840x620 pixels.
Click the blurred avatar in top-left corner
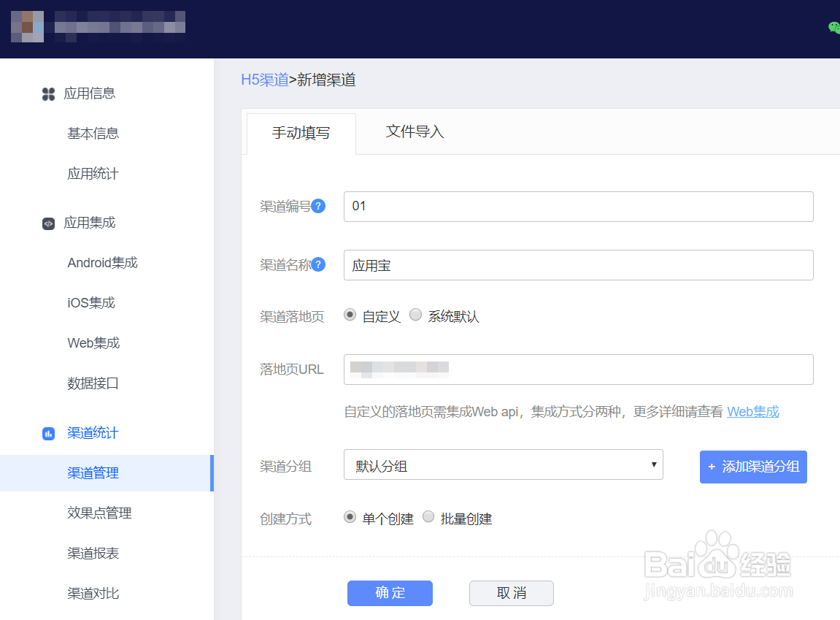pyautogui.click(x=26, y=26)
